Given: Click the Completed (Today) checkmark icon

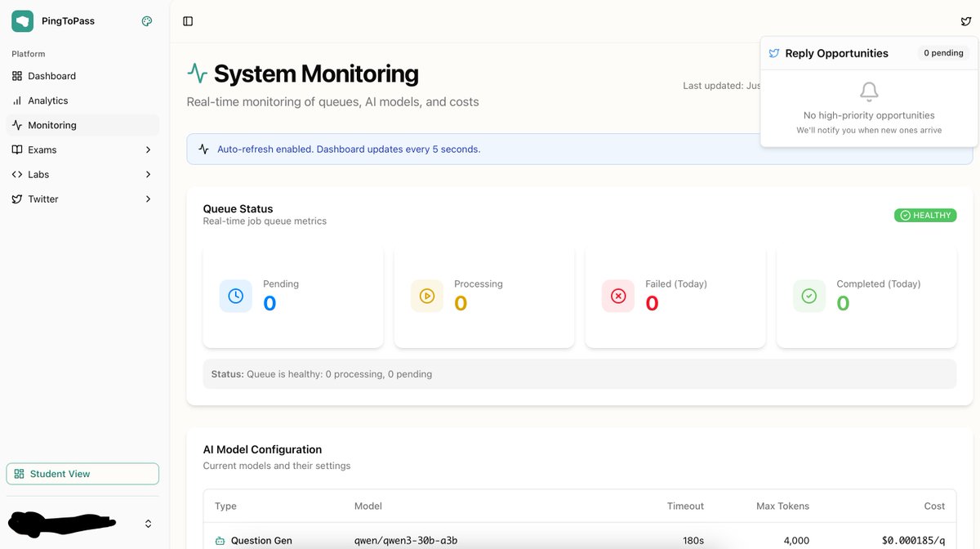Looking at the screenshot, I should point(809,296).
